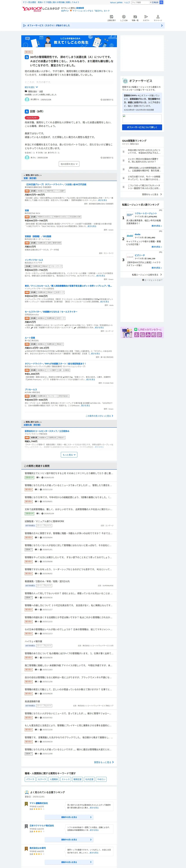Screen dimensions: 186x868
Task: Click the オファーサービス image placeholder
Action: (142, 119)
